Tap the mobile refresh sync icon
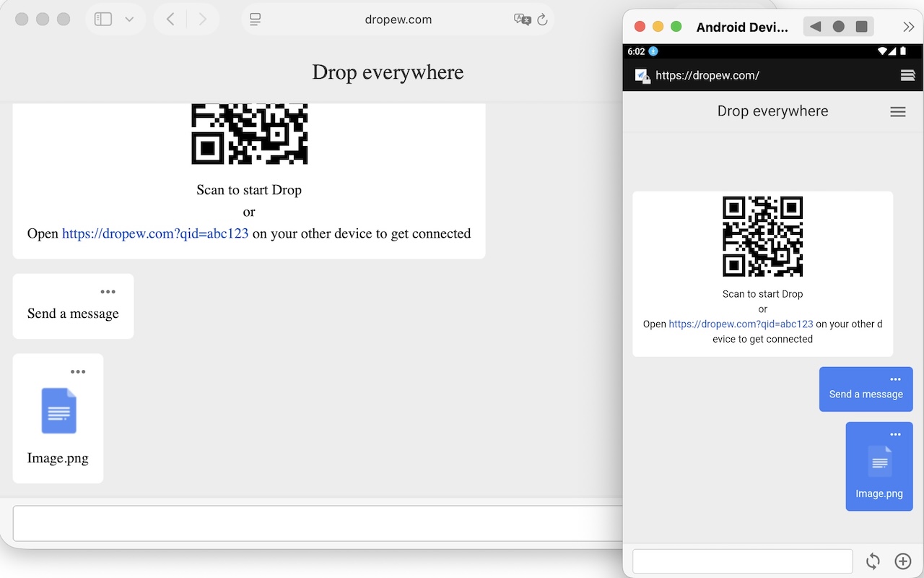Screen dimensions: 924x578 (873, 561)
